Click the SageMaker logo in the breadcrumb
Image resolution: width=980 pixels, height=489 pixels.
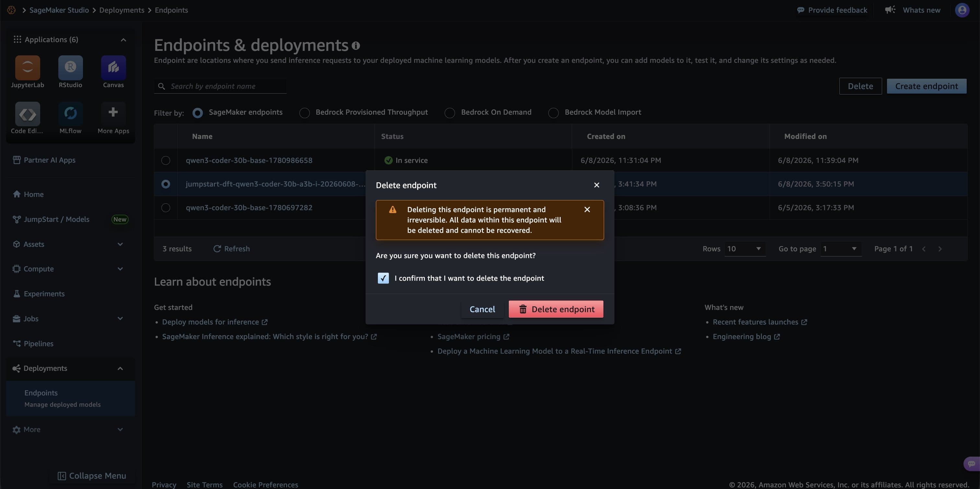tap(11, 10)
